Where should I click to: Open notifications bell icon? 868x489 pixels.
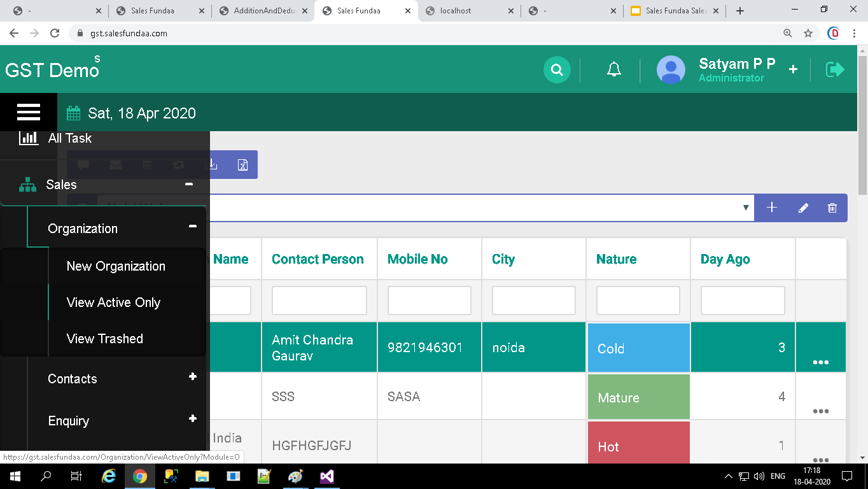coord(613,69)
